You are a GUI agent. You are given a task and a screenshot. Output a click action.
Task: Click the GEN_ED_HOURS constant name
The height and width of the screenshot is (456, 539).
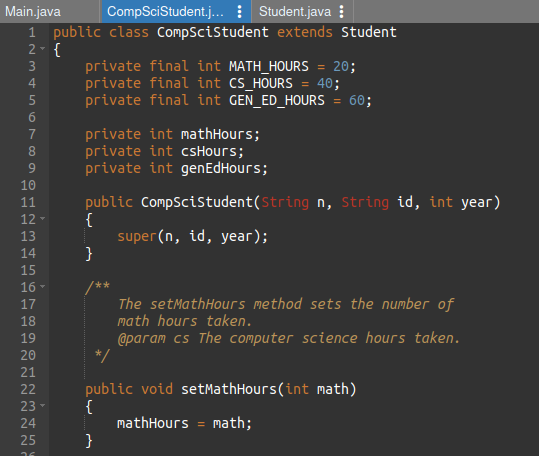277,100
